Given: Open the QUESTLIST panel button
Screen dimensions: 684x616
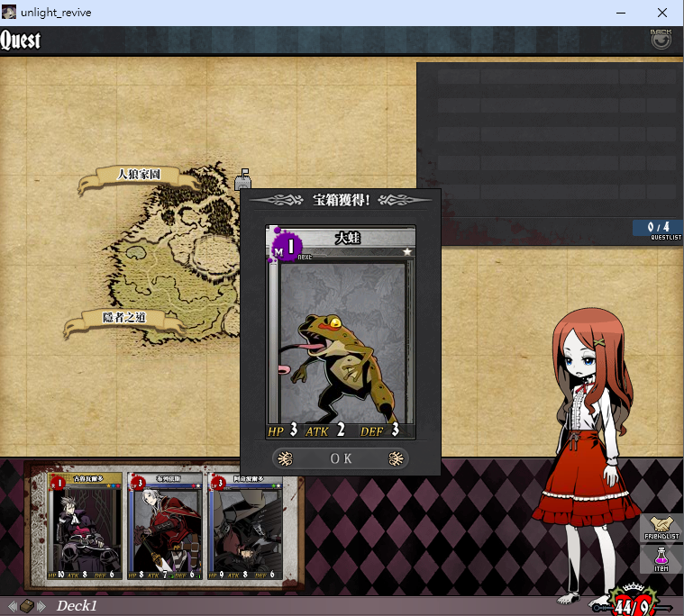Looking at the screenshot, I should click(658, 230).
